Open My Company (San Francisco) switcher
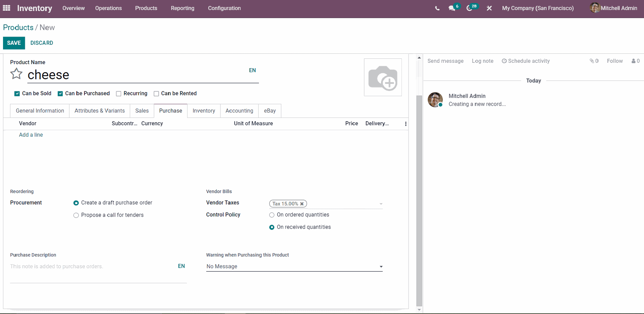This screenshot has width=644, height=314. [538, 8]
